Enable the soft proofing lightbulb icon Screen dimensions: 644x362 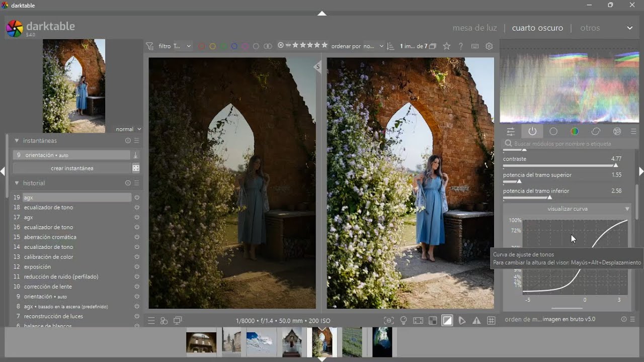(x=404, y=321)
